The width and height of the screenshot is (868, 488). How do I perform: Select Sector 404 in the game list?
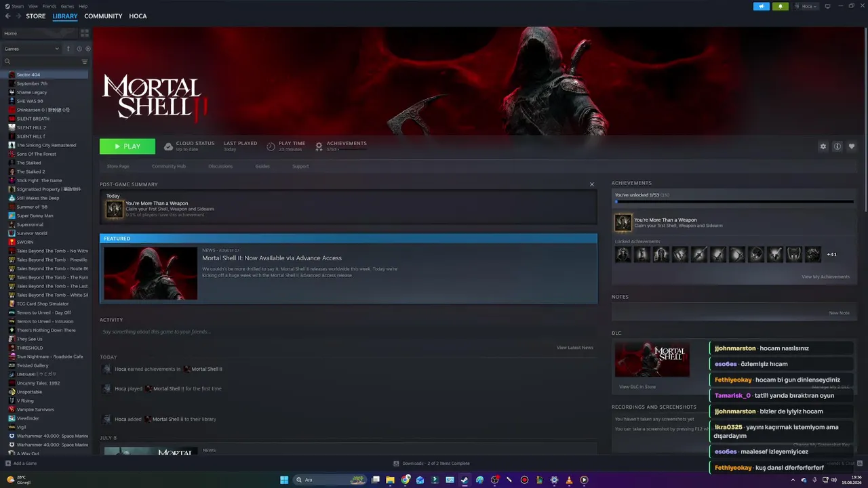click(x=45, y=75)
